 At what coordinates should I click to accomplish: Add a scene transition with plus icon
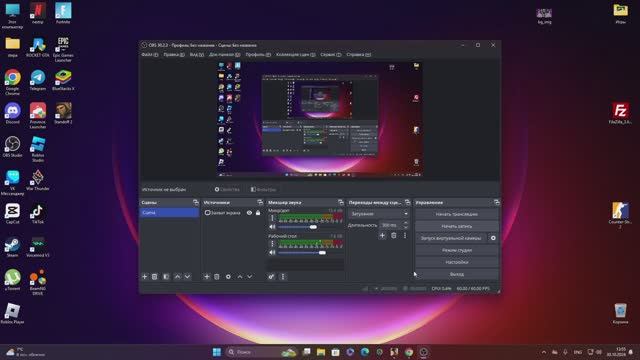pos(382,236)
